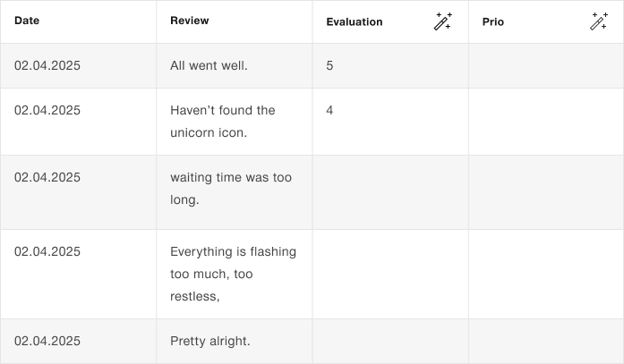Select the "Pretty alright." review cell
The width and height of the screenshot is (624, 364).
[210, 341]
